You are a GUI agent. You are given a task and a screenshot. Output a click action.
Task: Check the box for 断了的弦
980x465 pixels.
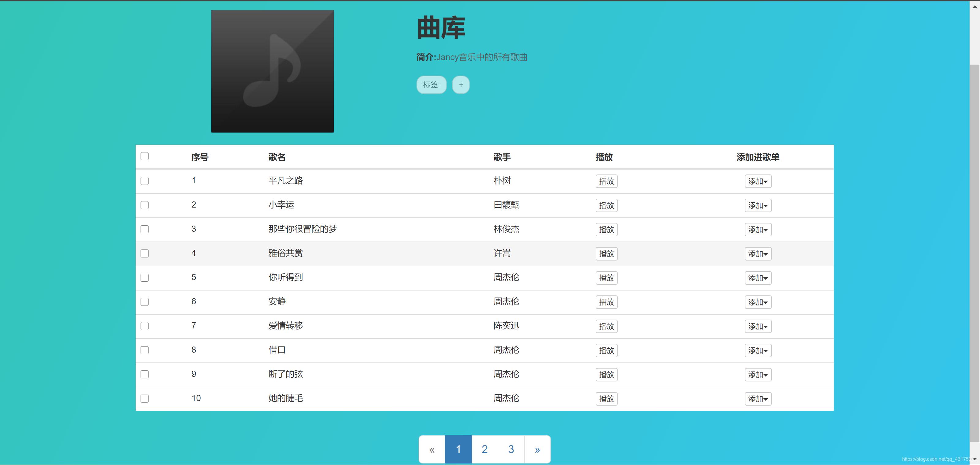[145, 374]
